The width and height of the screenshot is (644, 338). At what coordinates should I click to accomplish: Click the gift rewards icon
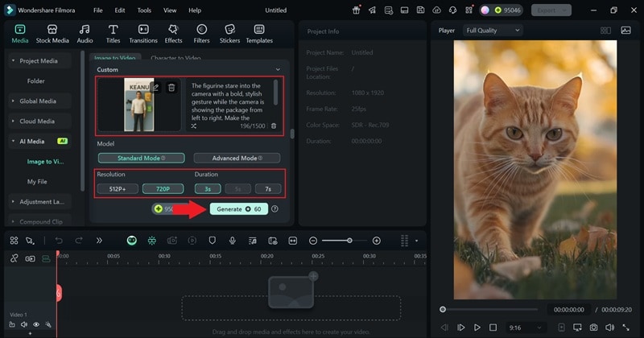pyautogui.click(x=356, y=10)
